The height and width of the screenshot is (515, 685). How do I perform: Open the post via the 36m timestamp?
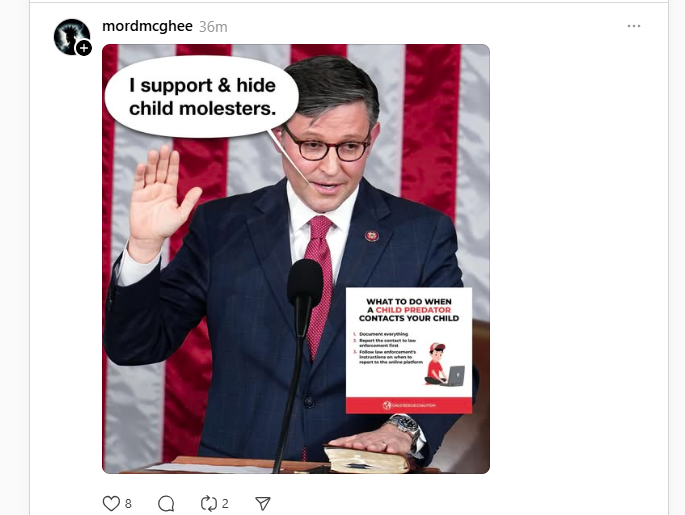click(x=213, y=27)
